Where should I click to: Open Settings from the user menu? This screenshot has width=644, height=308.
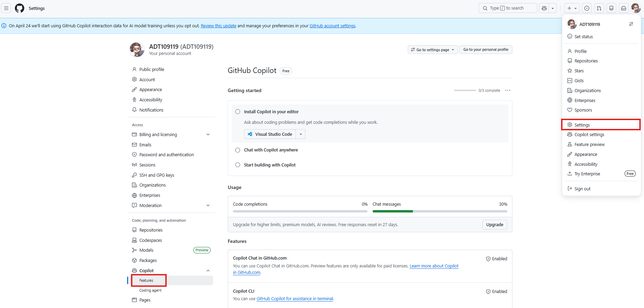click(601, 125)
